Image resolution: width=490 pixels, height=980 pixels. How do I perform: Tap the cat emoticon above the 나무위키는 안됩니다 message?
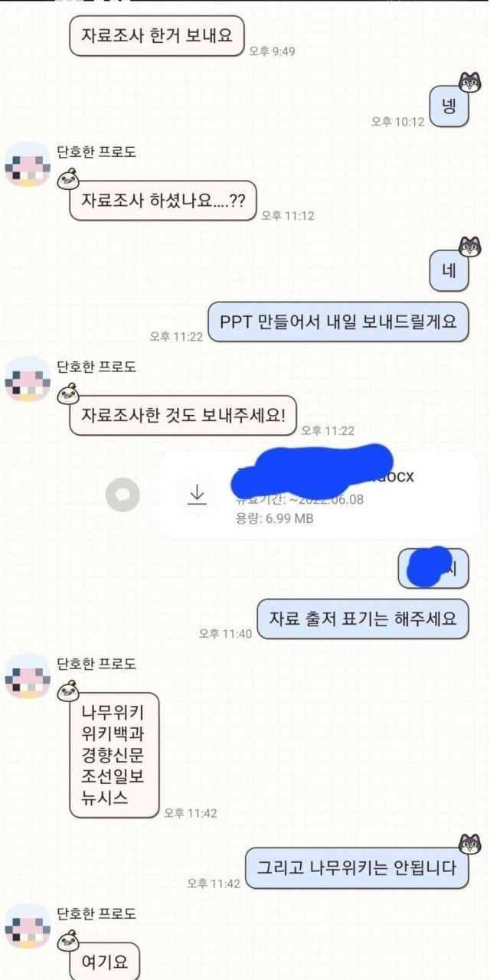pos(469,843)
